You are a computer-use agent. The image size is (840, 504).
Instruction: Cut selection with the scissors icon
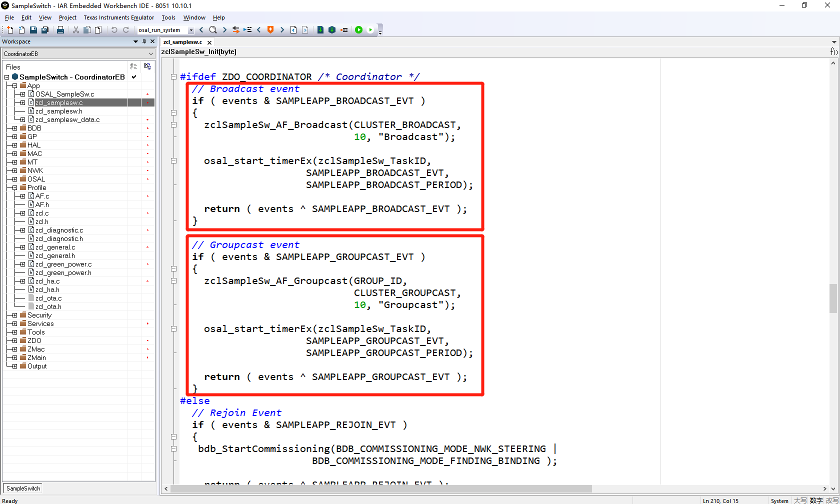pos(76,30)
